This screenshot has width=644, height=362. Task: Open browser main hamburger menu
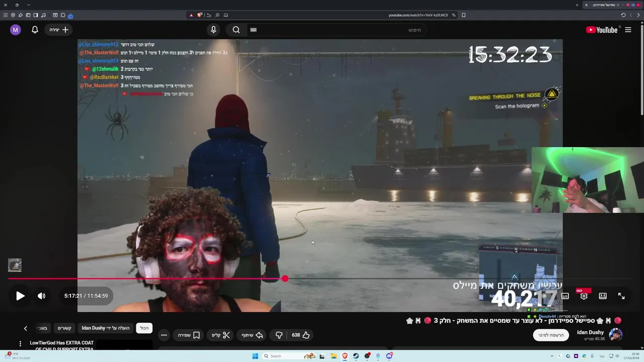6,15
